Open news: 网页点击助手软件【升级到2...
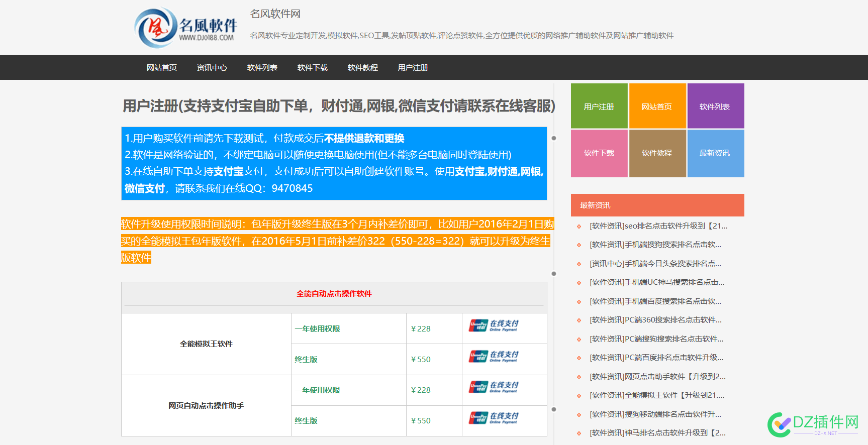 657,377
